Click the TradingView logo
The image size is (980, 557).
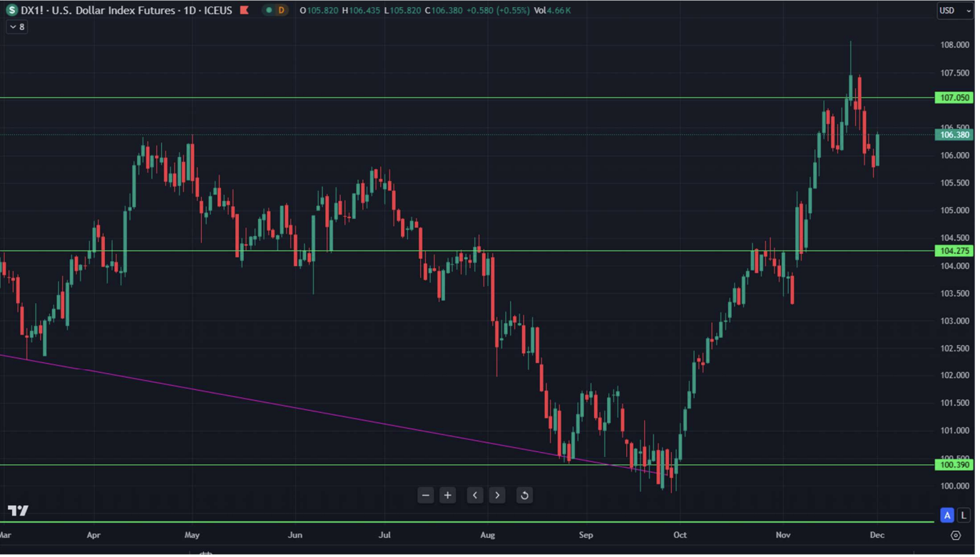(19, 511)
